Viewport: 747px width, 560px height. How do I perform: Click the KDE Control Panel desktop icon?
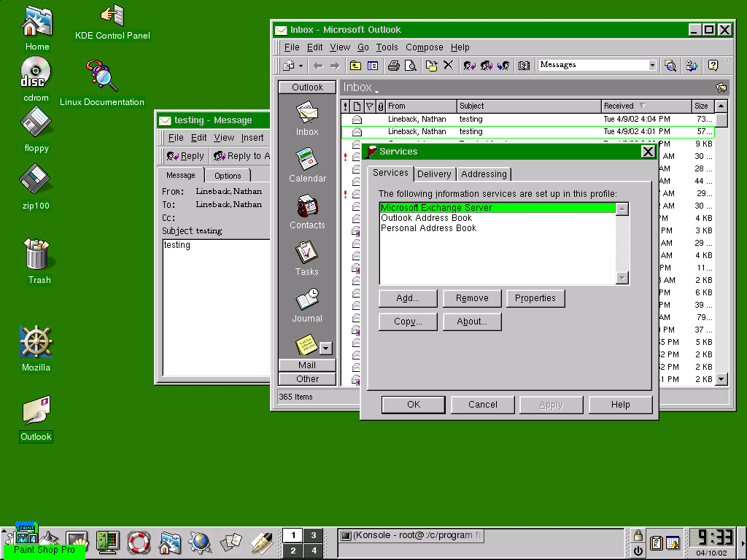pos(112,23)
